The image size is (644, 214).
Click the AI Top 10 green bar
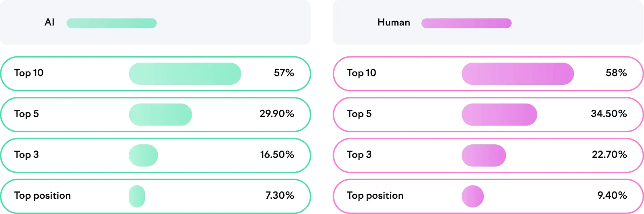[185, 74]
